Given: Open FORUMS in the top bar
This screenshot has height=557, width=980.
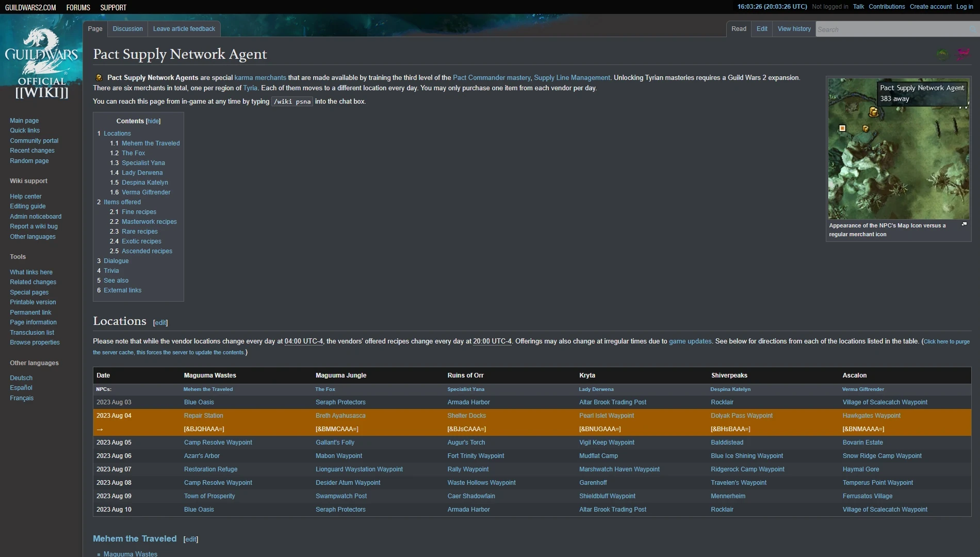Looking at the screenshot, I should pyautogui.click(x=78, y=7).
